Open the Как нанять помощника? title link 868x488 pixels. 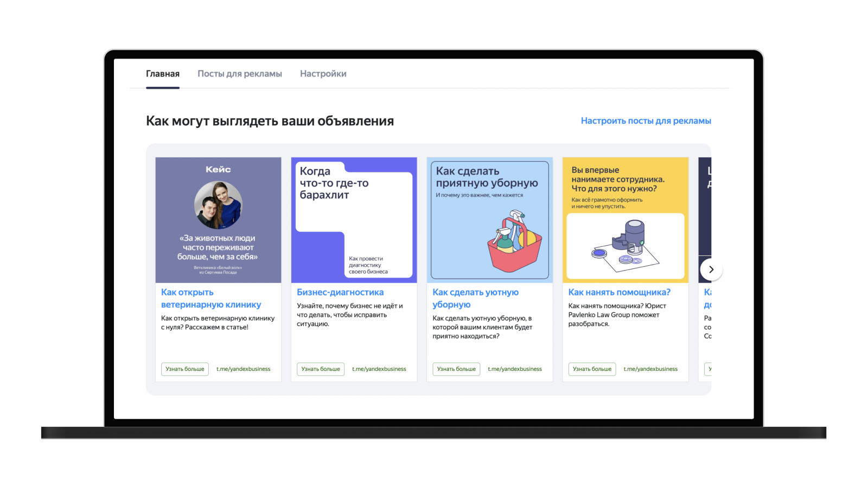620,292
